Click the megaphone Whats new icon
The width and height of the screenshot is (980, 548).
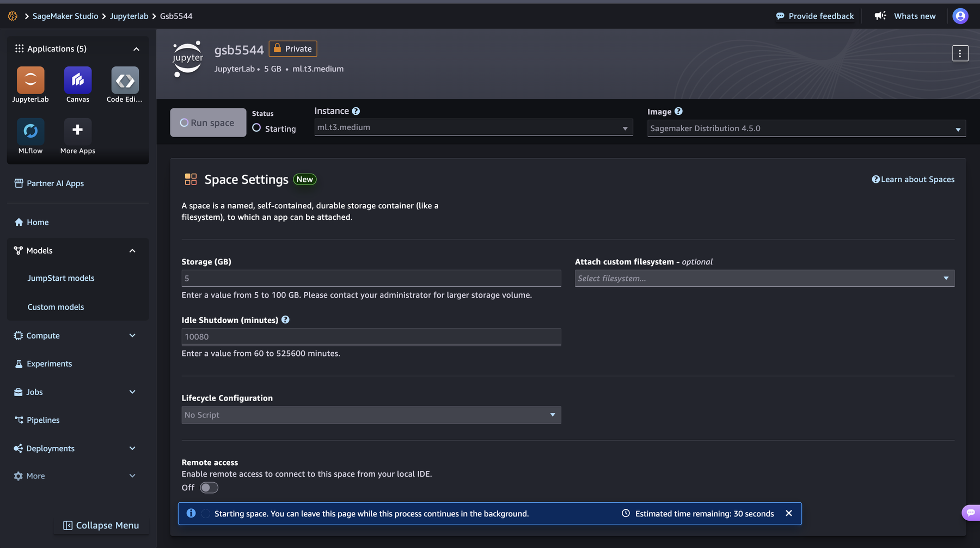point(880,16)
